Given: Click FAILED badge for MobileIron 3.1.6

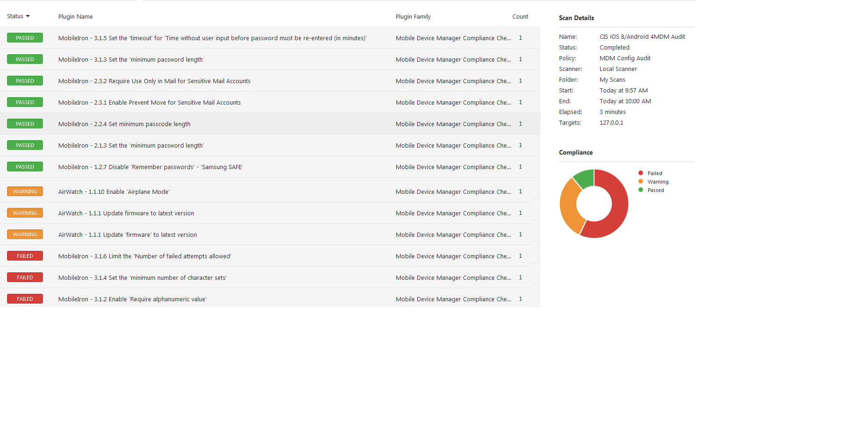Looking at the screenshot, I should [x=25, y=256].
